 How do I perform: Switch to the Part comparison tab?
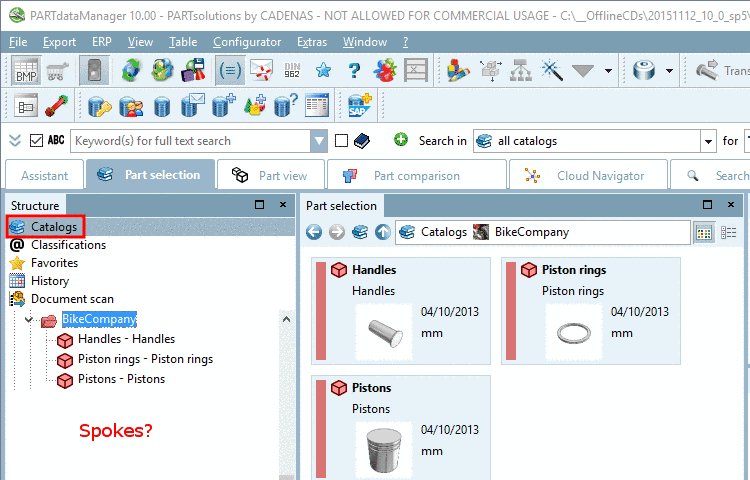pos(415,175)
